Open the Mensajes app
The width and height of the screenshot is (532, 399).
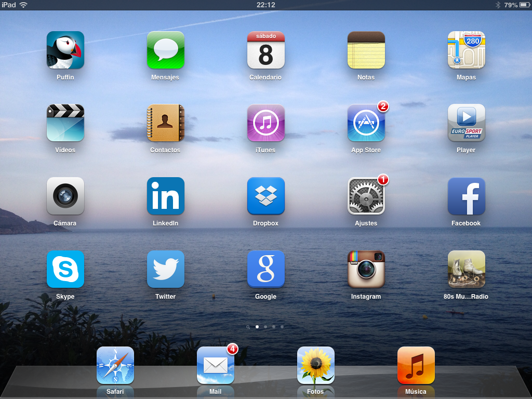click(166, 50)
